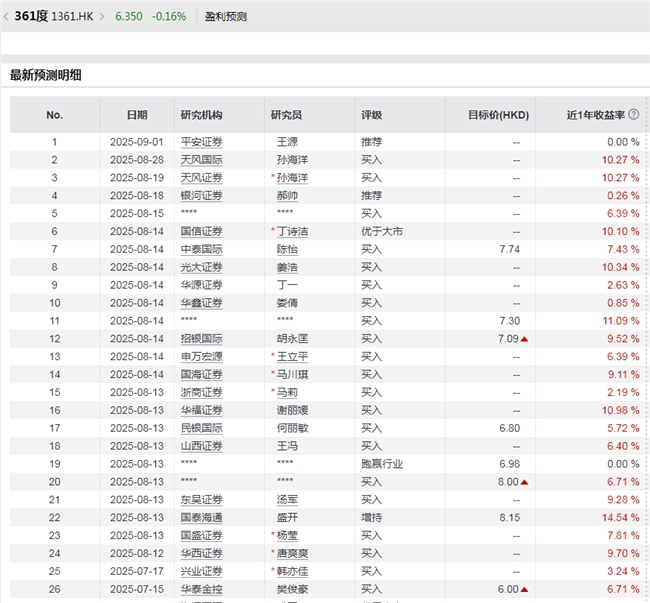
Task: Open analyst 丁诗洁 link
Action: (292, 231)
